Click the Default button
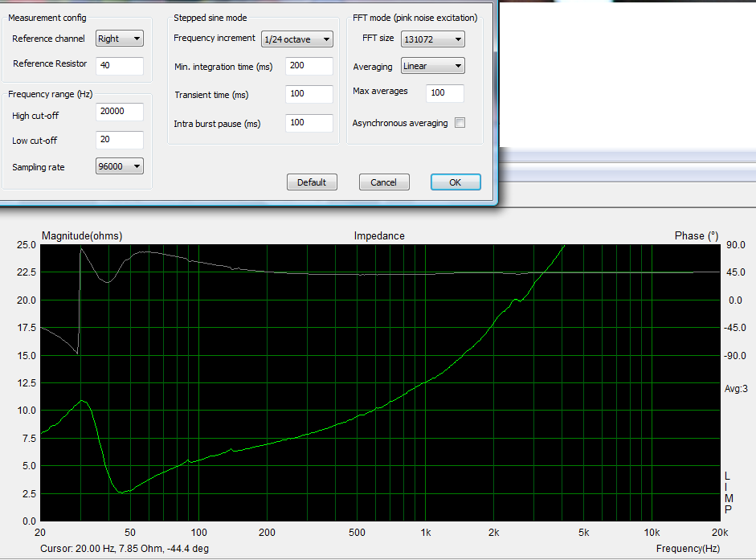This screenshot has height=560, width=756. [x=312, y=182]
